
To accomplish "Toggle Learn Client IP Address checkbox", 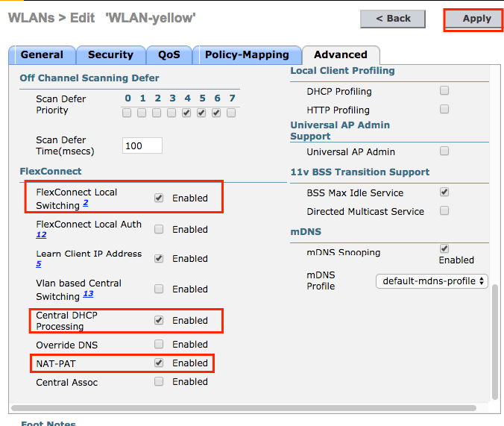I will click(159, 258).
